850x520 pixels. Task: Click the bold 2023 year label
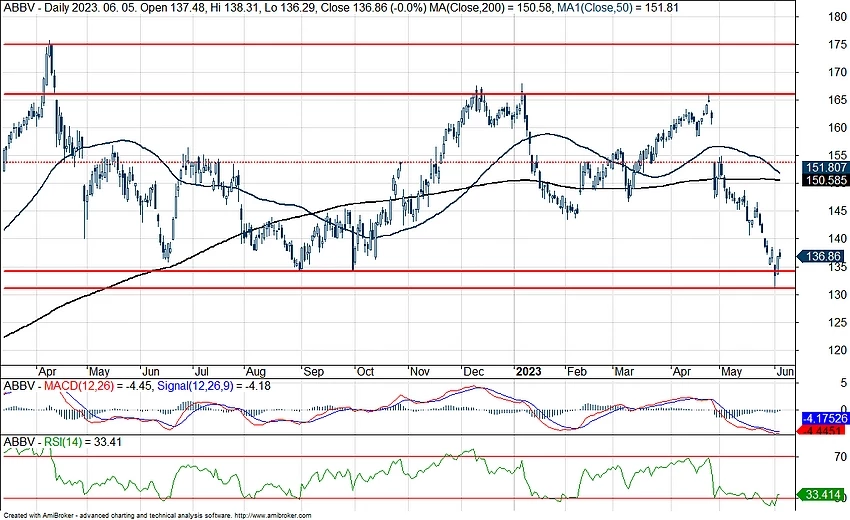click(x=529, y=371)
